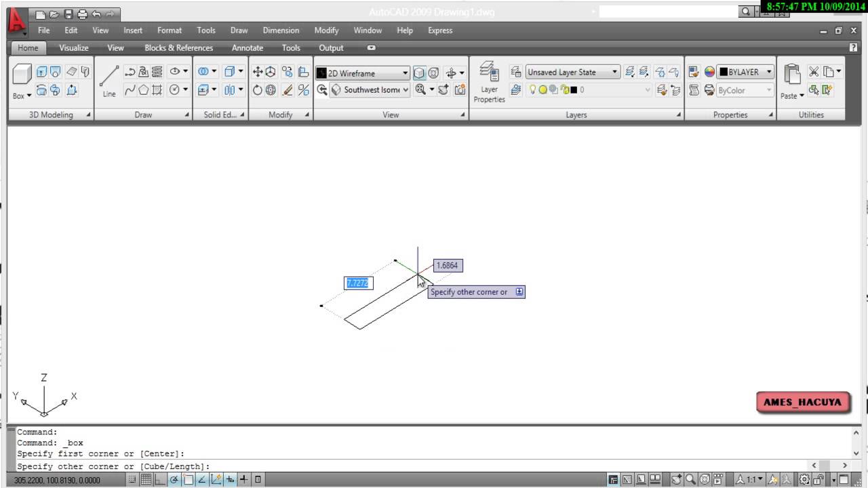Open the Southwest Isometric view dropdown

tap(370, 89)
